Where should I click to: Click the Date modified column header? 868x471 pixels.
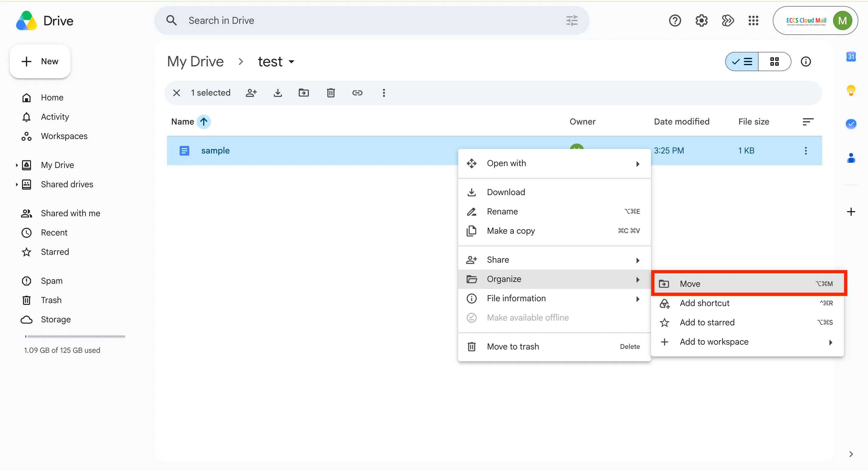coord(682,122)
